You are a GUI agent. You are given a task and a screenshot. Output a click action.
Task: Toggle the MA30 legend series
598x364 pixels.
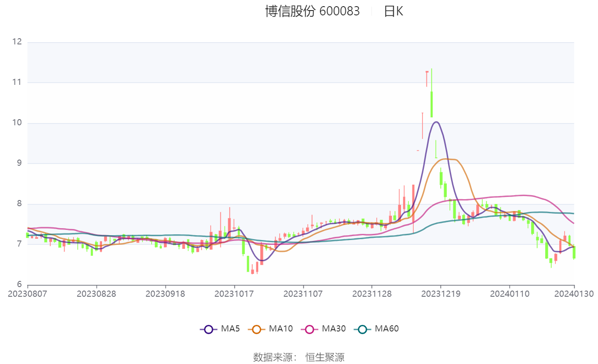pos(323,328)
